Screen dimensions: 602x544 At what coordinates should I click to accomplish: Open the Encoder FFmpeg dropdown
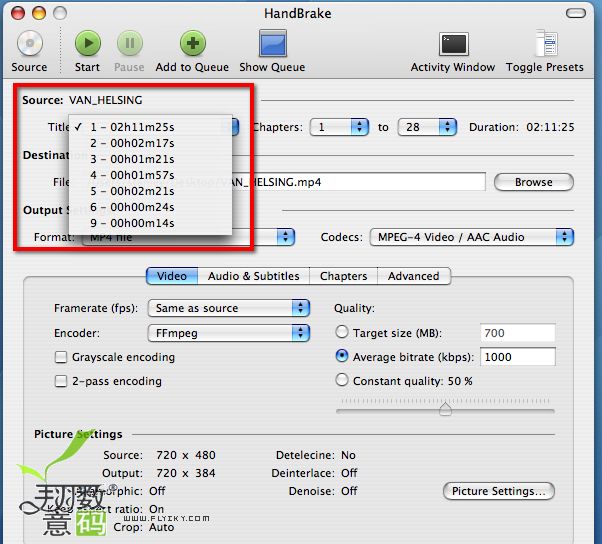[228, 333]
